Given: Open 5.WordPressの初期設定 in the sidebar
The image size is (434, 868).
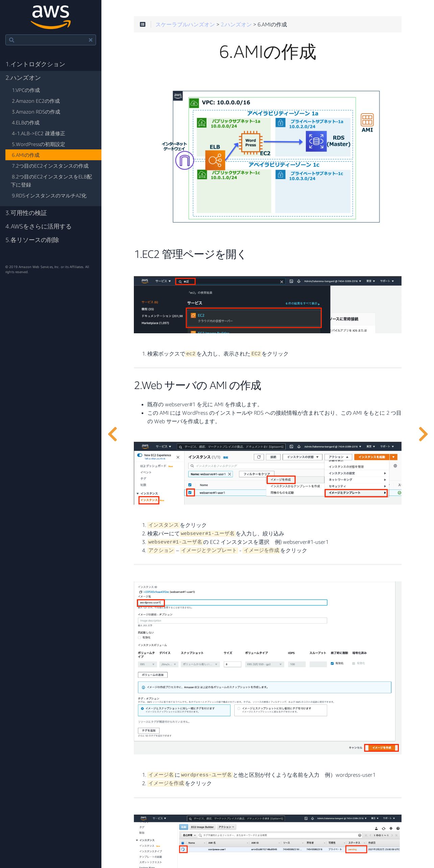Looking at the screenshot, I should [x=53, y=144].
